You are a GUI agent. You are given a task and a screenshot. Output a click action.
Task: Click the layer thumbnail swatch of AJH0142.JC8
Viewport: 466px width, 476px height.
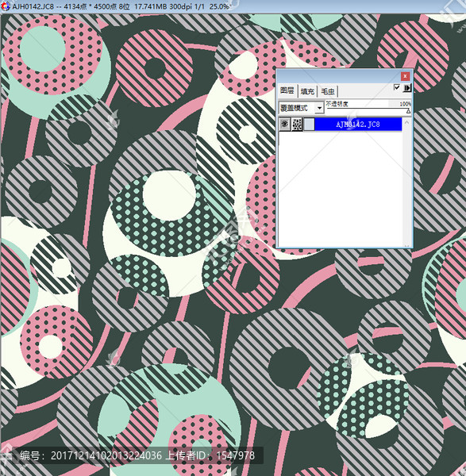309,125
